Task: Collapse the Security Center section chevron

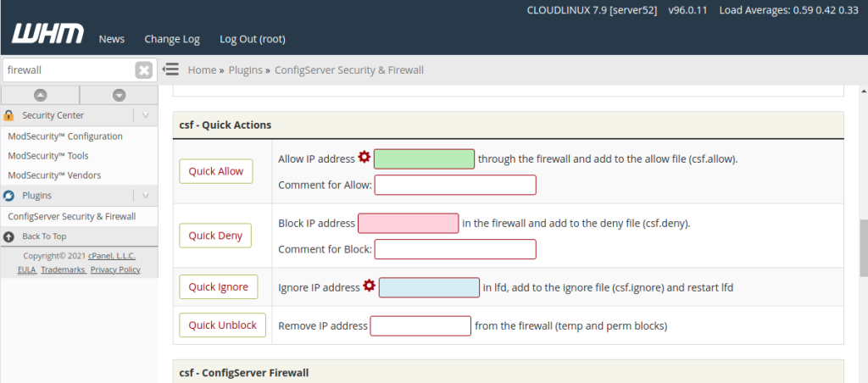Action: click(146, 115)
